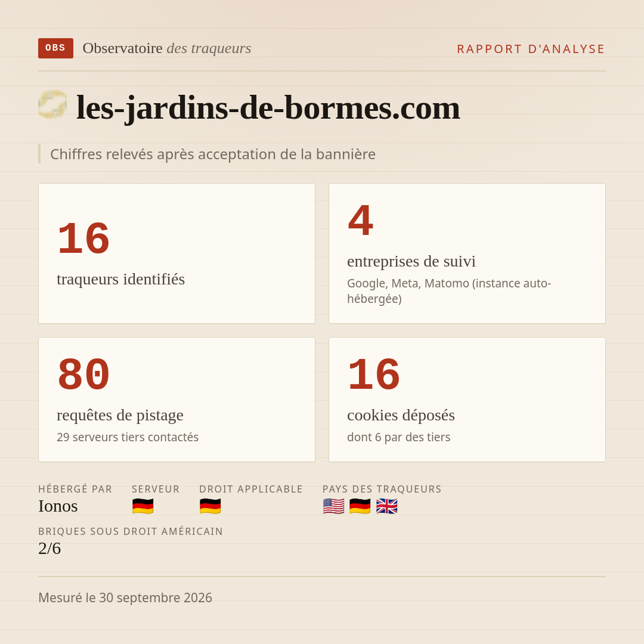Click the Ionos hosting provider name
The height and width of the screenshot is (644, 644).
pos(58,506)
